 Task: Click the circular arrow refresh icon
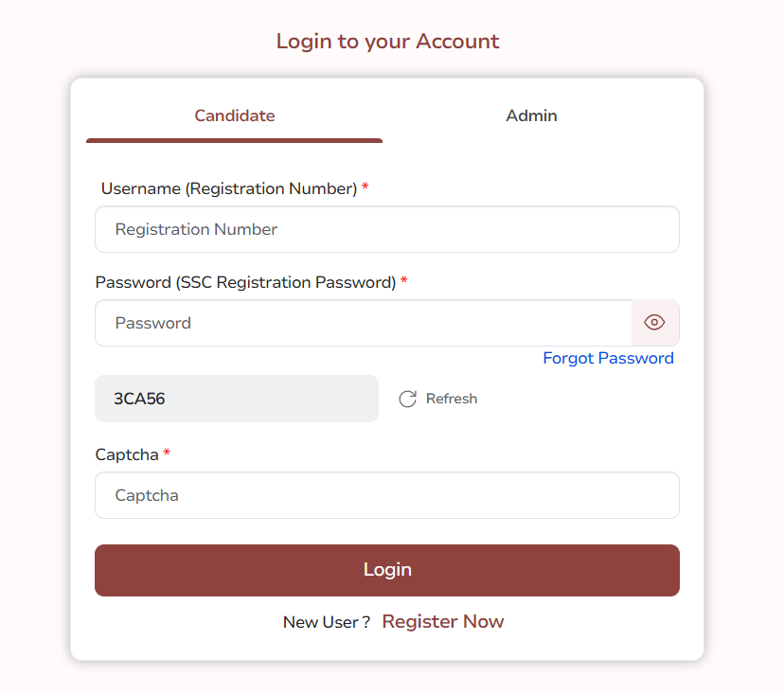coord(408,399)
